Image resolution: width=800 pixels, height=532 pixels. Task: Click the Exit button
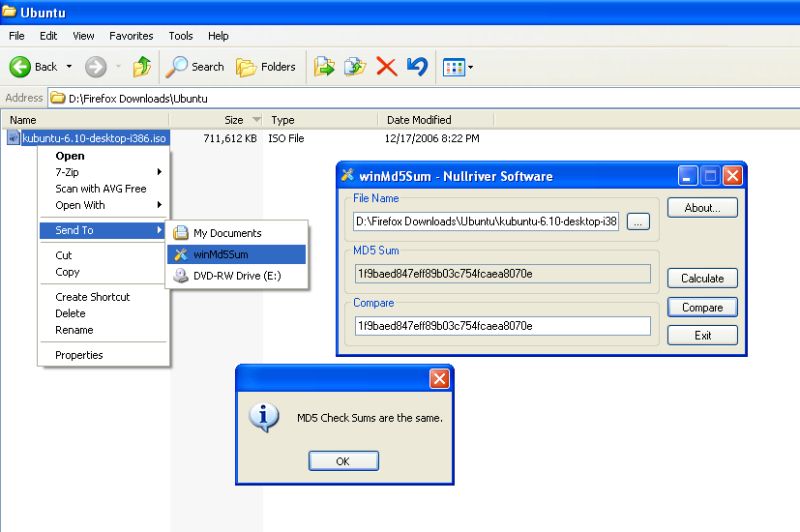[x=703, y=336]
